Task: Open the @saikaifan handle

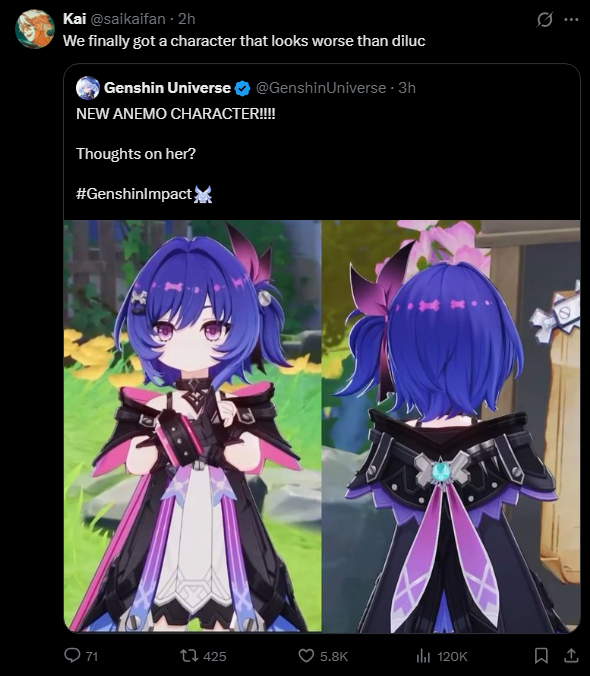Action: 127,19
